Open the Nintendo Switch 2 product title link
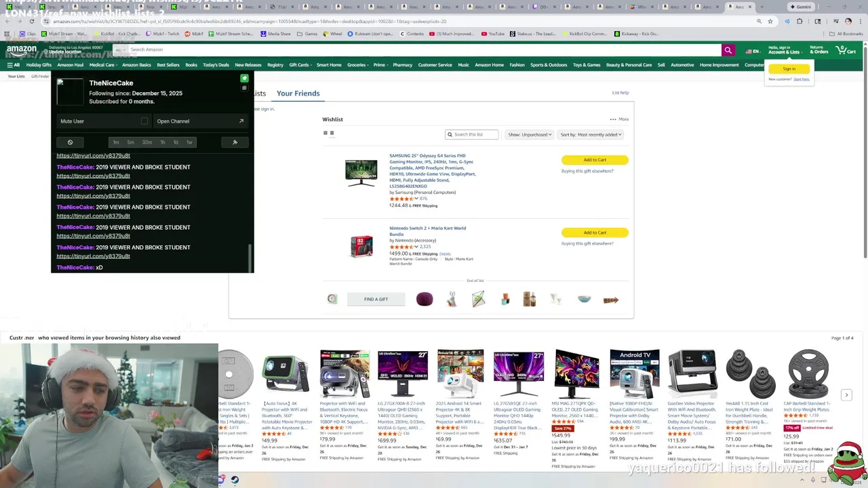This screenshot has height=488, width=868. (x=427, y=231)
